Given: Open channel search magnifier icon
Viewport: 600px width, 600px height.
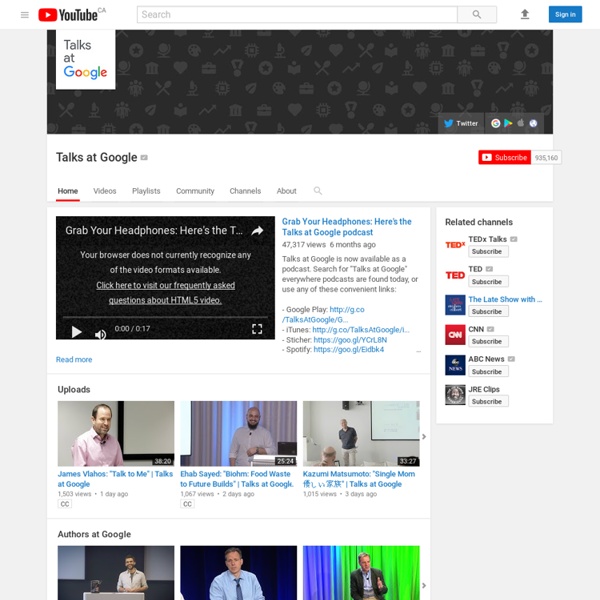Looking at the screenshot, I should coord(318,191).
